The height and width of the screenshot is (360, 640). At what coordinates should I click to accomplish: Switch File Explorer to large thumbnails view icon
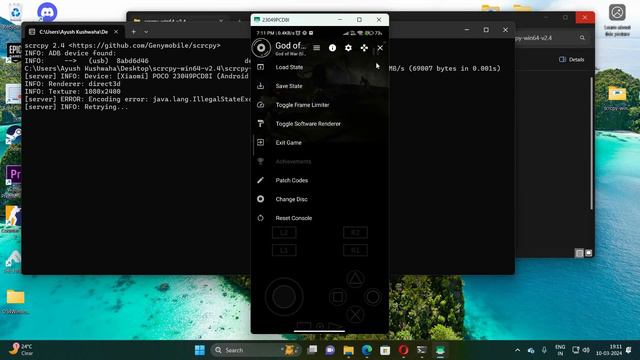pyautogui.click(x=588, y=253)
